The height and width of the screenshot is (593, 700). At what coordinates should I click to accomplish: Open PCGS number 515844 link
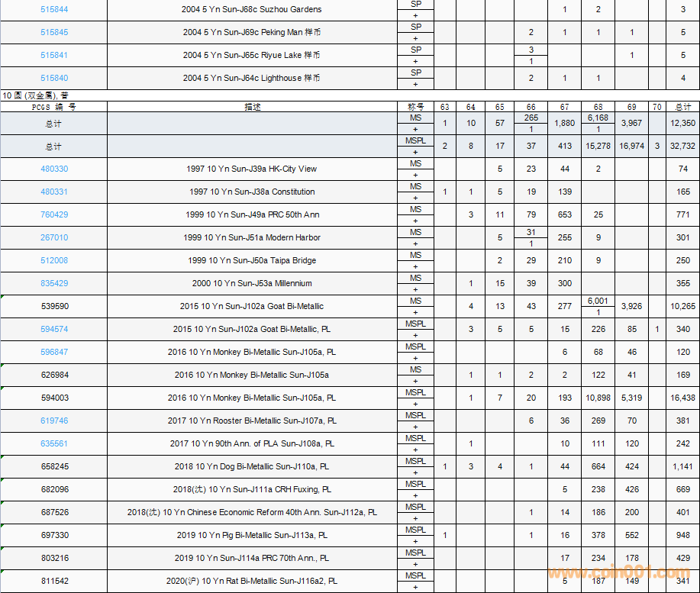(53, 9)
